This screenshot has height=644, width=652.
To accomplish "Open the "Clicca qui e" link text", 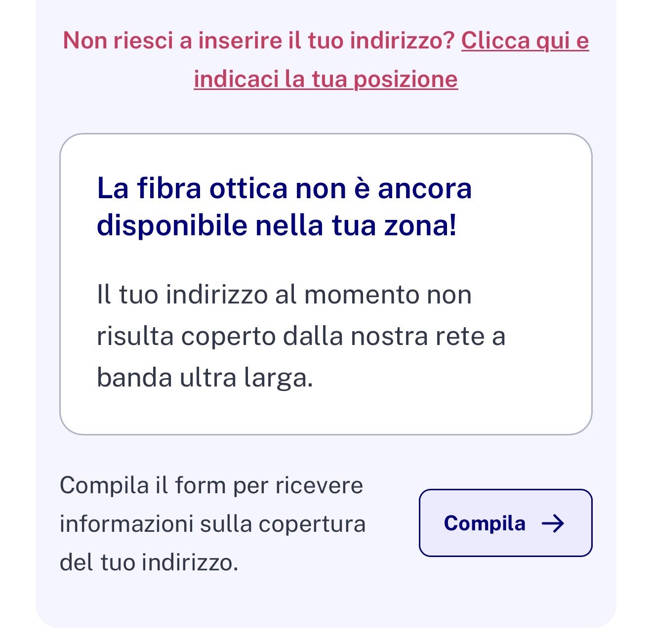I will [525, 41].
